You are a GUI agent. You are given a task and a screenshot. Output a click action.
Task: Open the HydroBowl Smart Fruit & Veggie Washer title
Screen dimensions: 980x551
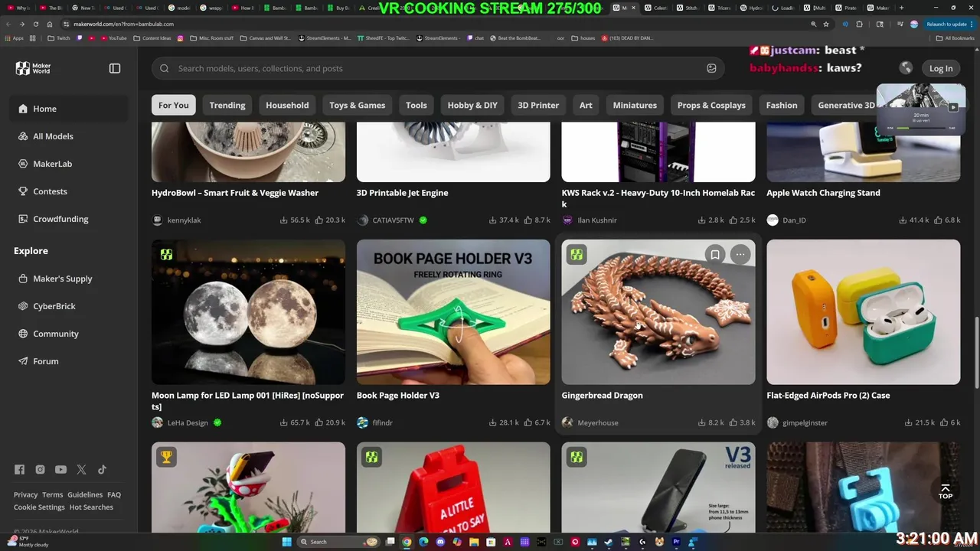235,193
